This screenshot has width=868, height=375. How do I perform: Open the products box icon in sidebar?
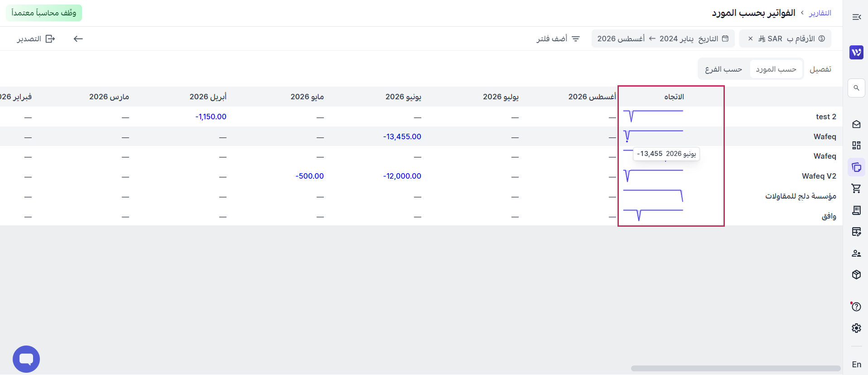point(856,275)
